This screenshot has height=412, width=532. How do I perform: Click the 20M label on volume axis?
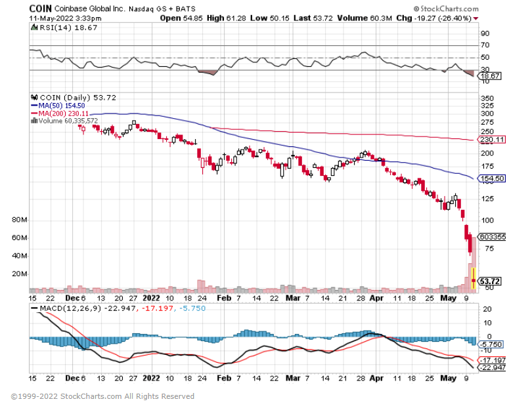point(19,274)
